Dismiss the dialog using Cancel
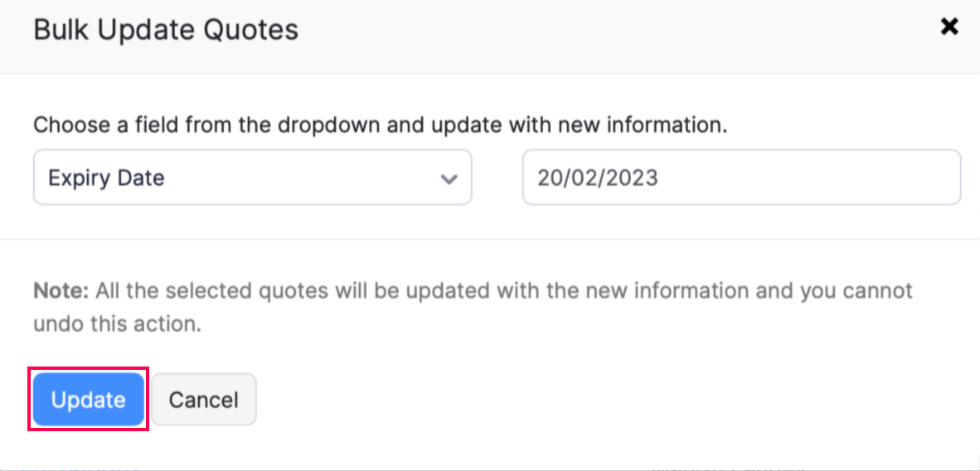980x471 pixels. pos(203,400)
